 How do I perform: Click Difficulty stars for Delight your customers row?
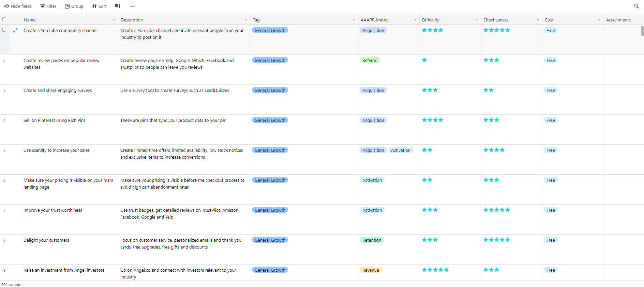pos(430,240)
